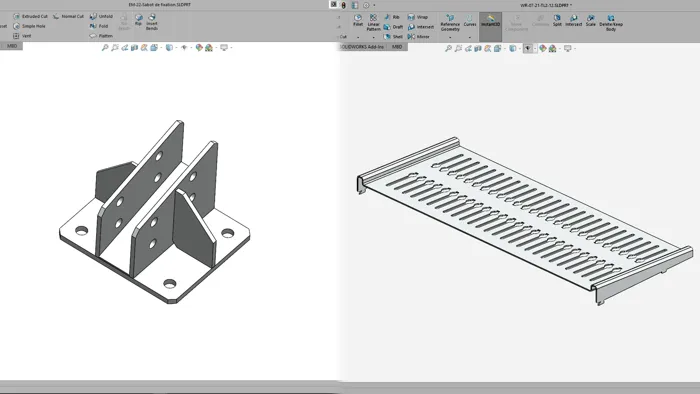
Task: Click the Wrap tool
Action: (418, 17)
